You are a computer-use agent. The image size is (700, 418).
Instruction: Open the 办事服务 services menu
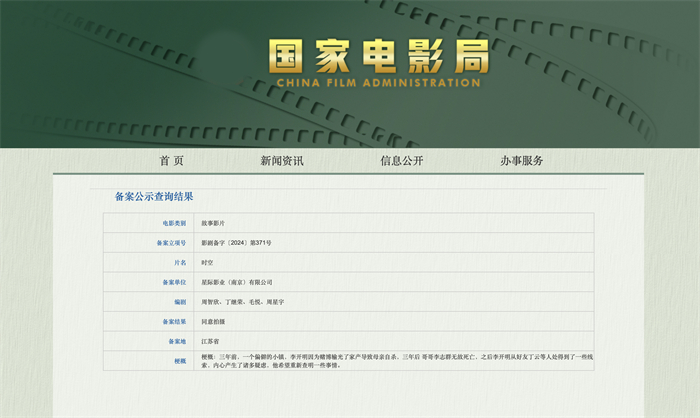(x=521, y=161)
